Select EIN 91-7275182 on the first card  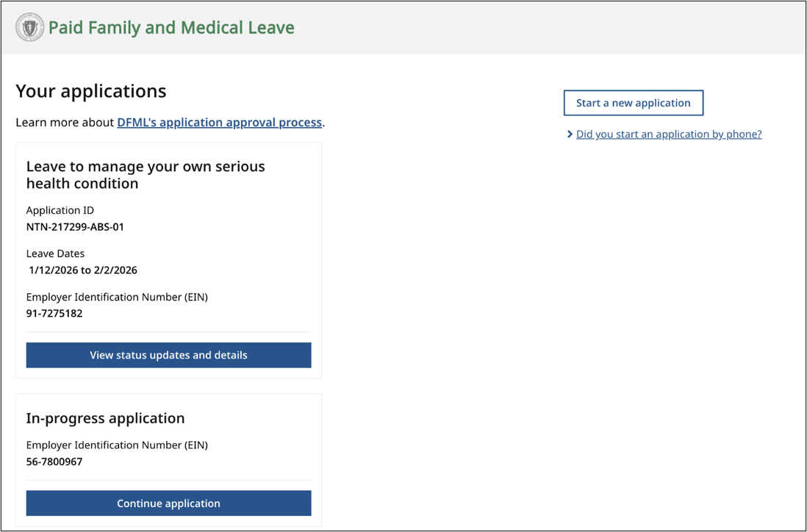coord(55,313)
